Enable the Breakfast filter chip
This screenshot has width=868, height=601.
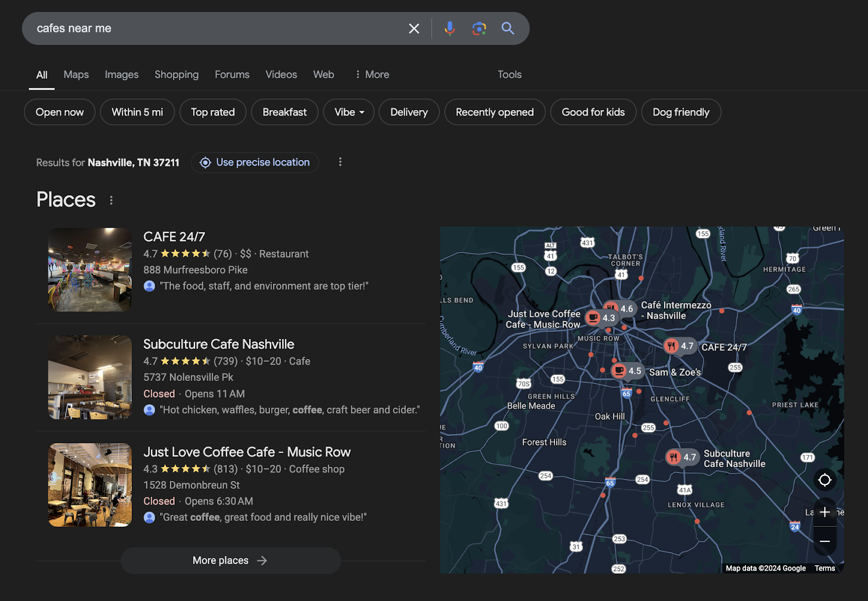click(284, 112)
